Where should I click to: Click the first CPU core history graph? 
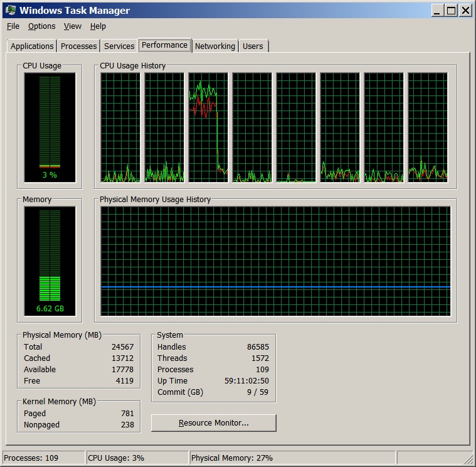tap(120, 127)
